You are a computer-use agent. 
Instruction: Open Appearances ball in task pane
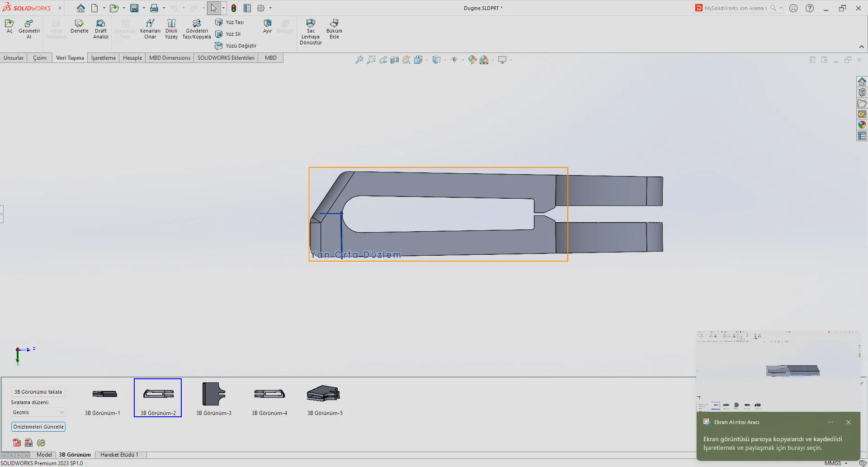point(862,125)
